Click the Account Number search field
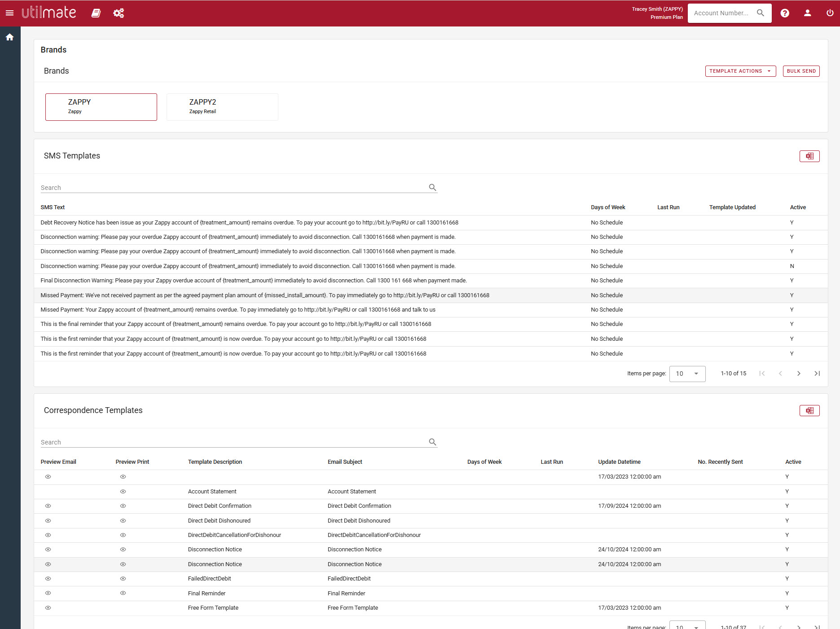The image size is (840, 629). point(721,13)
